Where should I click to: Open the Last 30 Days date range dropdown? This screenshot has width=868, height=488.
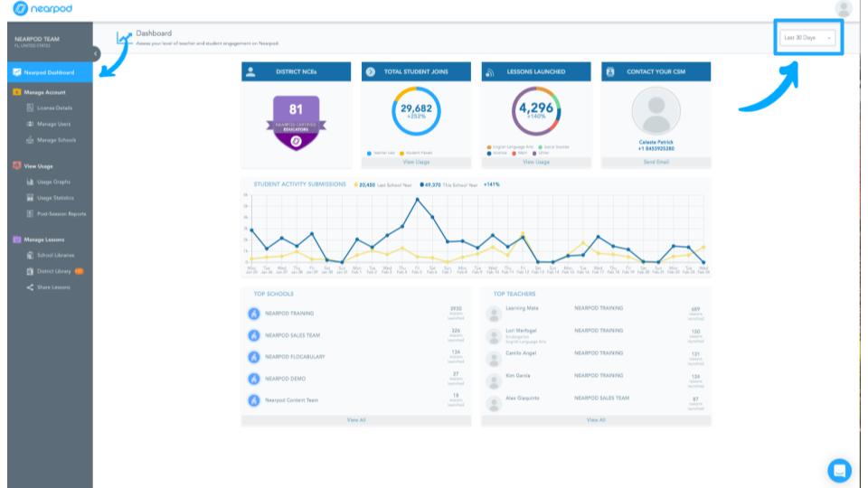coord(807,38)
